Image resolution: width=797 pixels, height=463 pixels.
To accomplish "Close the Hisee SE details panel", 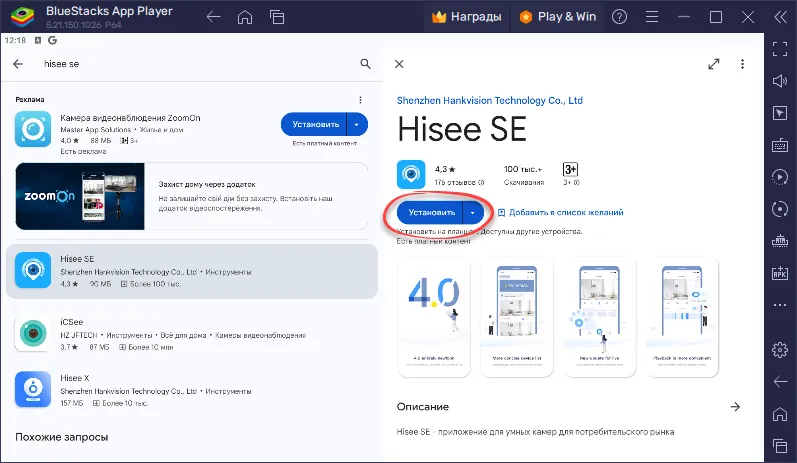I will coord(399,64).
